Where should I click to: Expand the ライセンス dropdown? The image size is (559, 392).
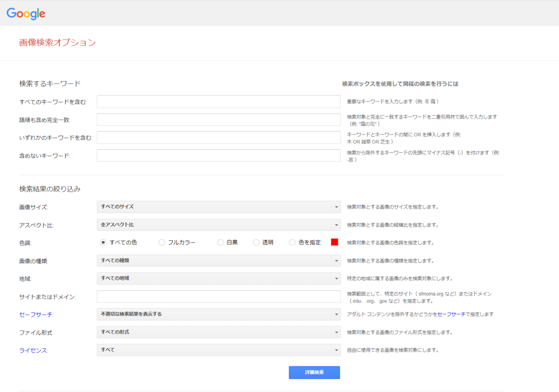pos(219,350)
